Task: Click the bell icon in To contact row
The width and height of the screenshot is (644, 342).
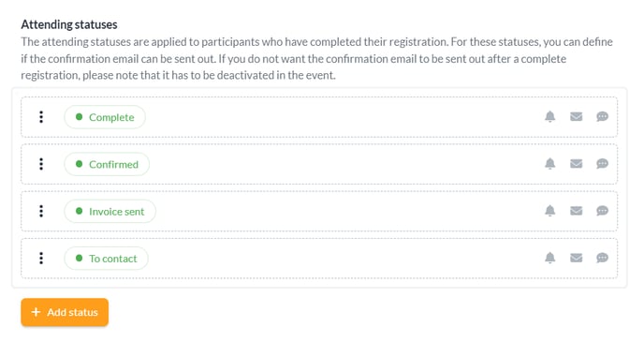Action: [x=550, y=259]
